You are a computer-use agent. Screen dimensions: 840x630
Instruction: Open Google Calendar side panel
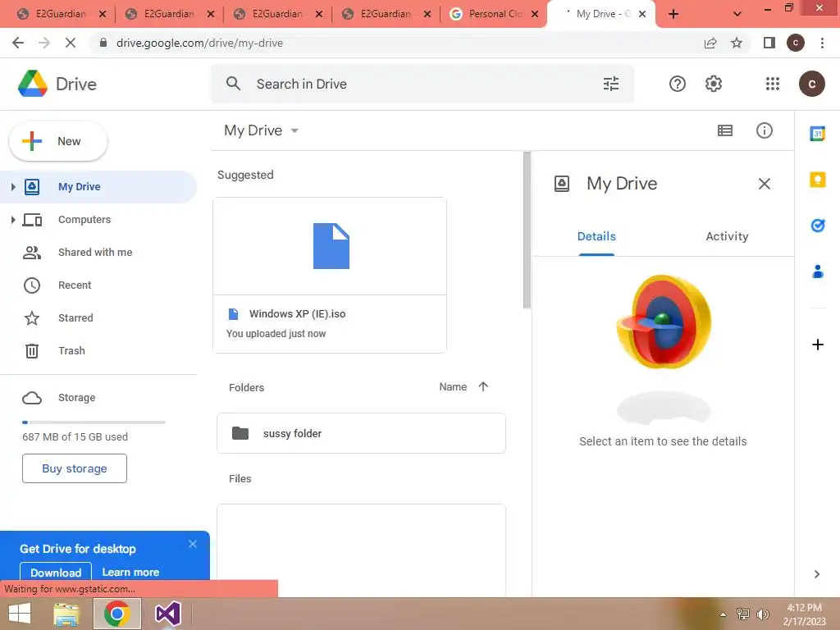[x=818, y=133]
